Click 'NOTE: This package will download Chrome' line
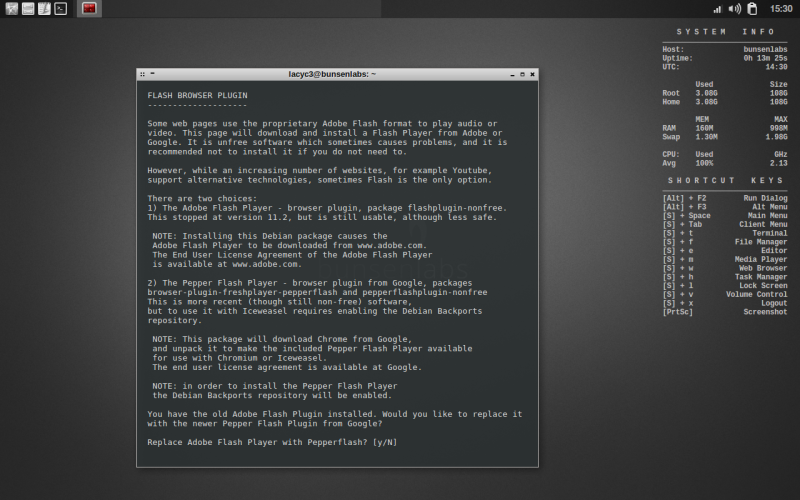Image resolution: width=800 pixels, height=500 pixels. coord(282,339)
